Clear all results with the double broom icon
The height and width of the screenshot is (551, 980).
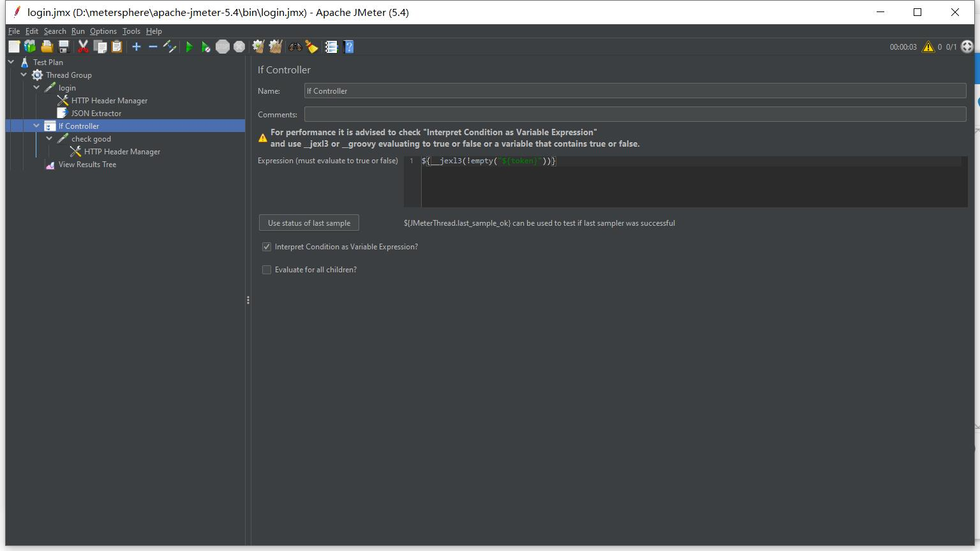point(275,47)
